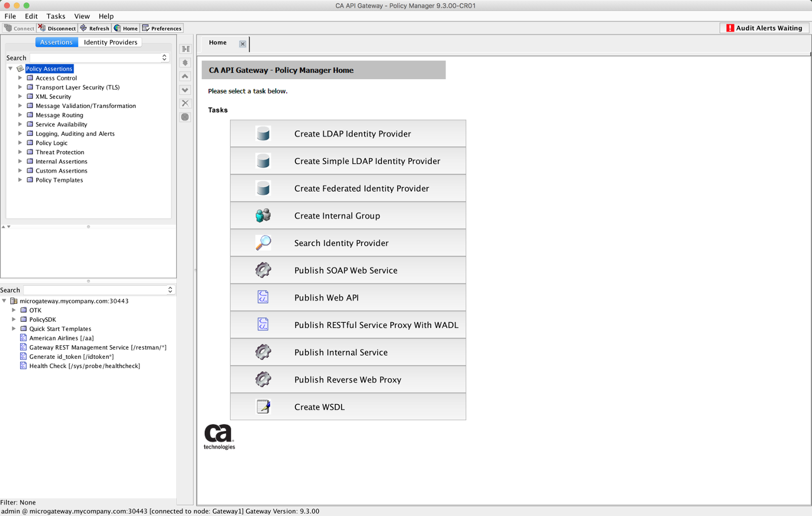Collapse the microgateway.mycompany.com:30443 node
Viewport: 812px width, 516px height.
4,301
